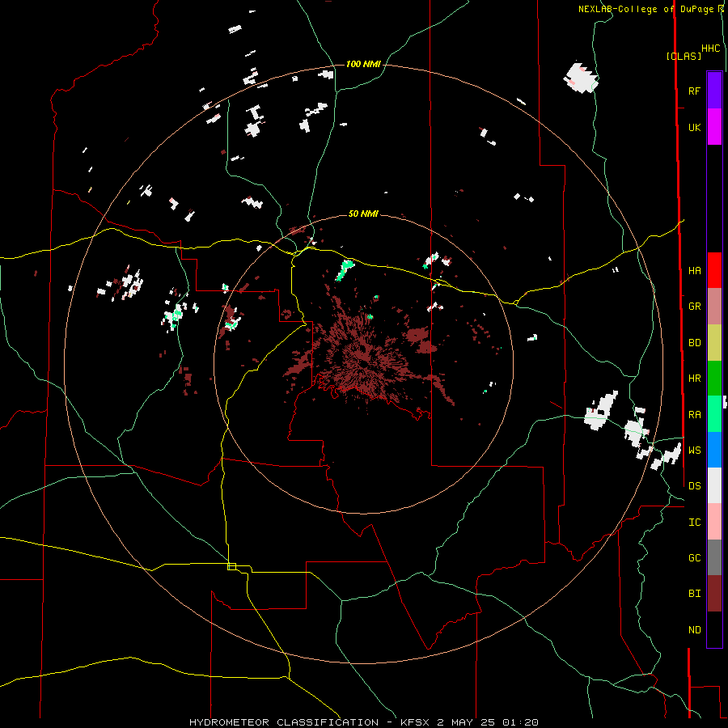Click the RF legend label
Viewport: 728px width, 728px height.
coord(694,91)
